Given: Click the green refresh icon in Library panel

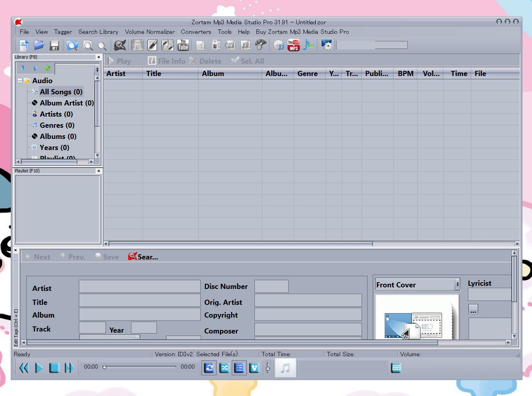Looking at the screenshot, I should [x=47, y=68].
